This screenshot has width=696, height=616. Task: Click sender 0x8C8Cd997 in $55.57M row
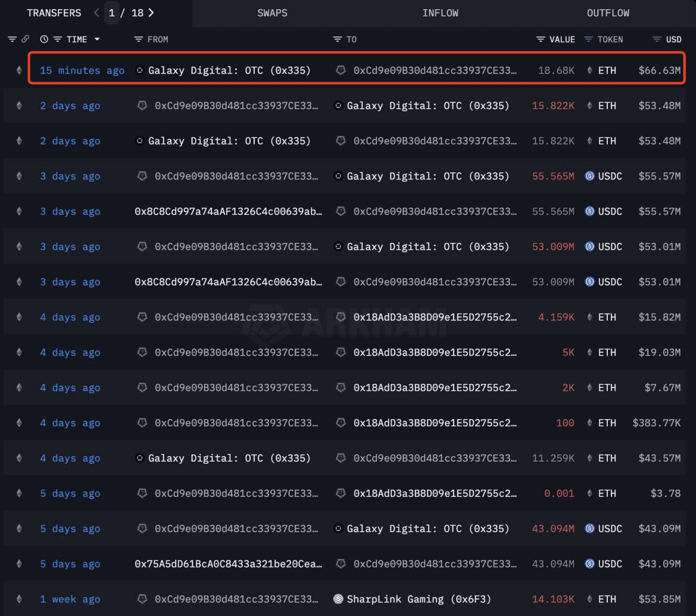228,211
